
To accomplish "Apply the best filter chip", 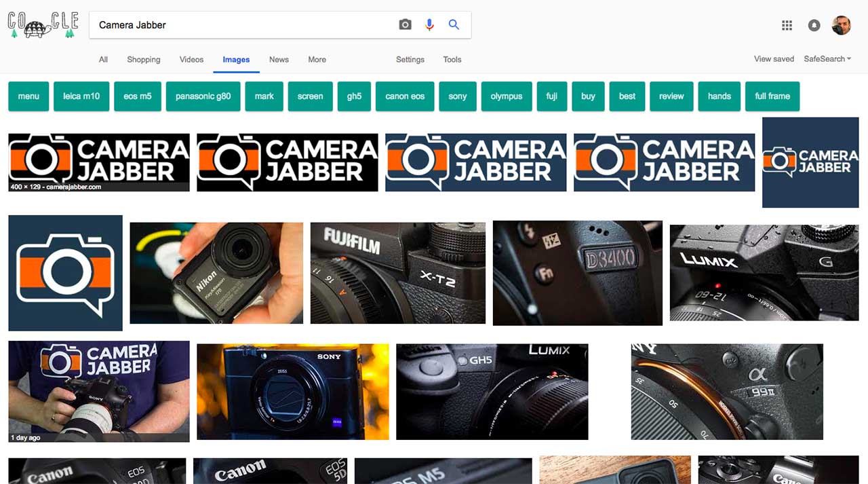I will 627,96.
